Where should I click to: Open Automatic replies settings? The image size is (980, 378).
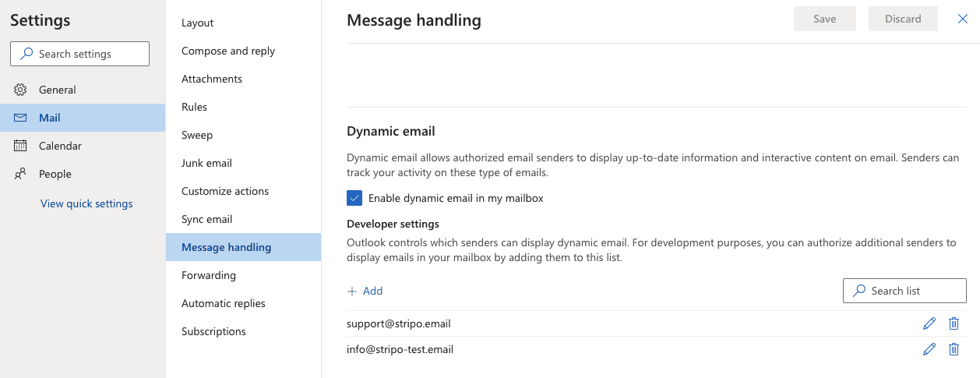coord(224,303)
